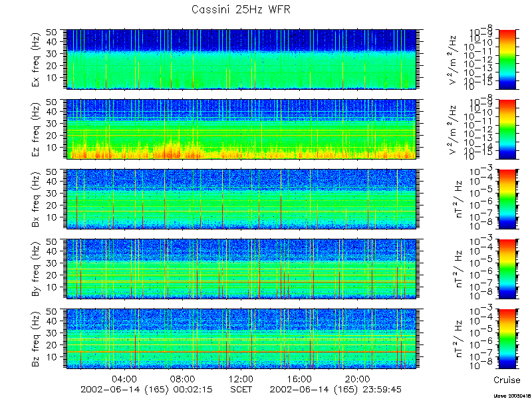Click the "SCET" label

pos(241,389)
